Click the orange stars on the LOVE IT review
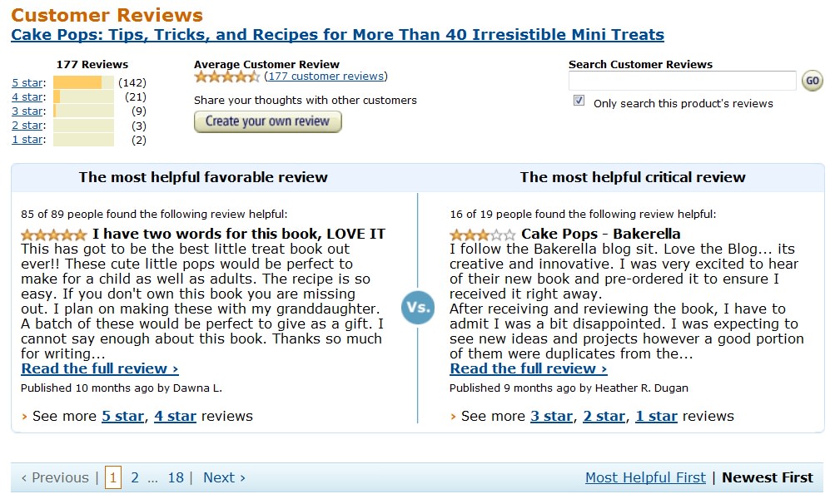 tap(54, 235)
